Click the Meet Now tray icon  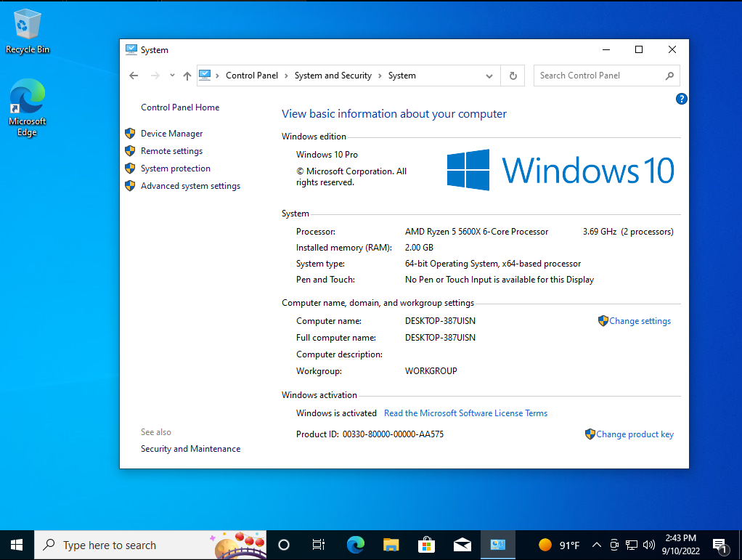click(x=614, y=545)
